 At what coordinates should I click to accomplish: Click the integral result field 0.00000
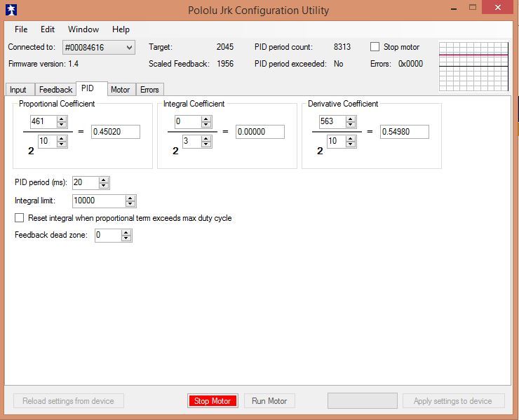click(x=260, y=132)
